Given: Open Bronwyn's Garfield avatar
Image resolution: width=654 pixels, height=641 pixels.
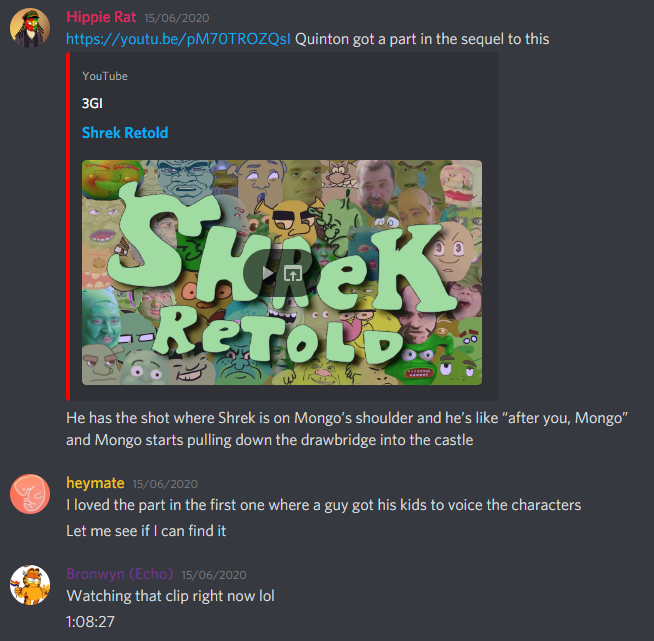Looking at the screenshot, I should tap(30, 585).
